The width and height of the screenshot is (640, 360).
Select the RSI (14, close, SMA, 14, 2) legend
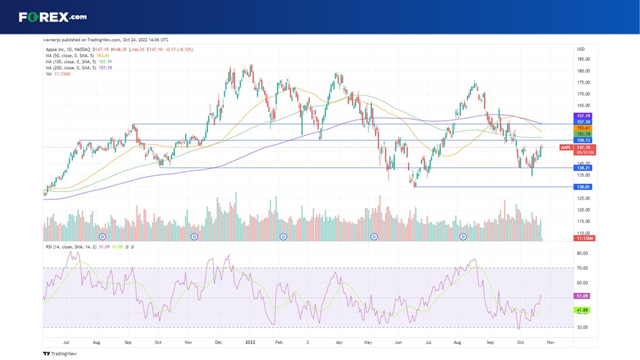pos(71,247)
